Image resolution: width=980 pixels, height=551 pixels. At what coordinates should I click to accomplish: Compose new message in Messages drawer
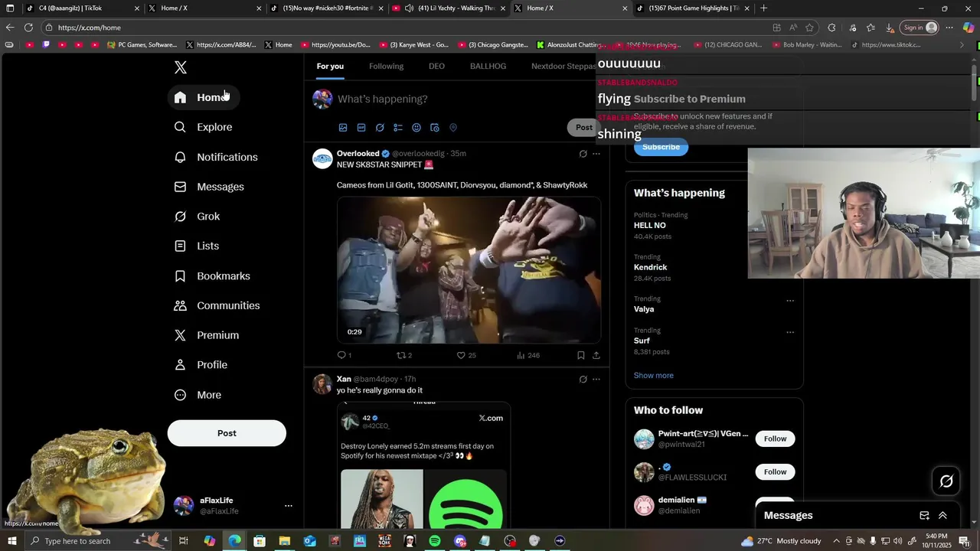point(924,516)
